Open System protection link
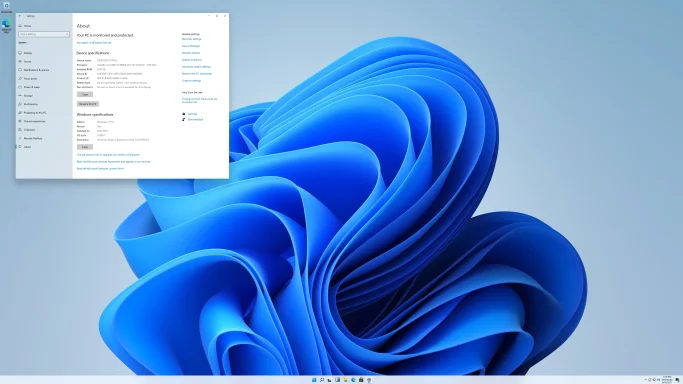The image size is (683, 384). pos(192,60)
